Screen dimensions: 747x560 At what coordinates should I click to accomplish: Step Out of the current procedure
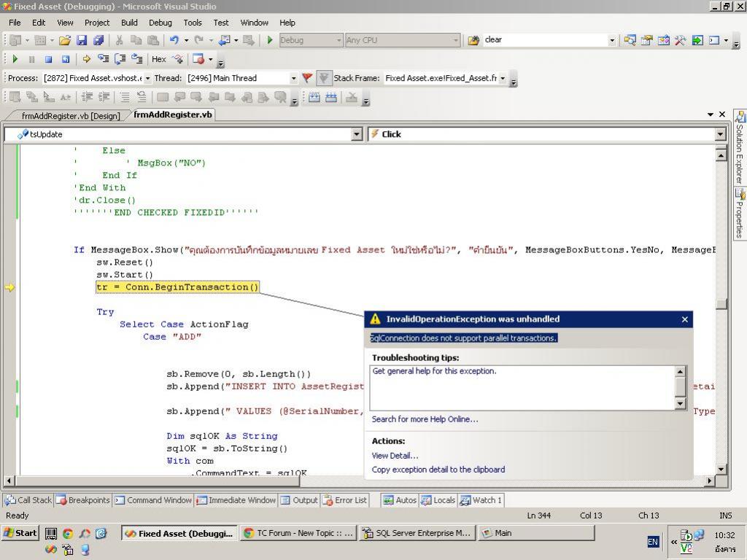coord(137,59)
